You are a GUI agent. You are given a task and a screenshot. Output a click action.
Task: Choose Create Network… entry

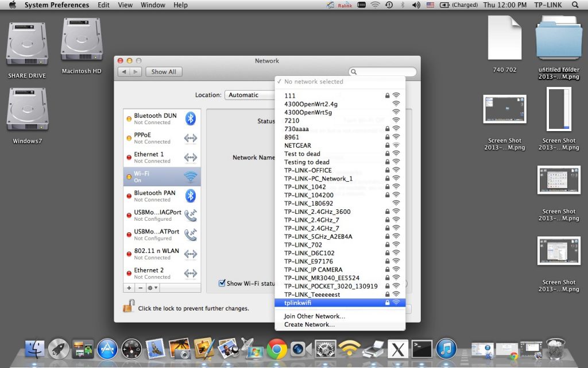340,324
